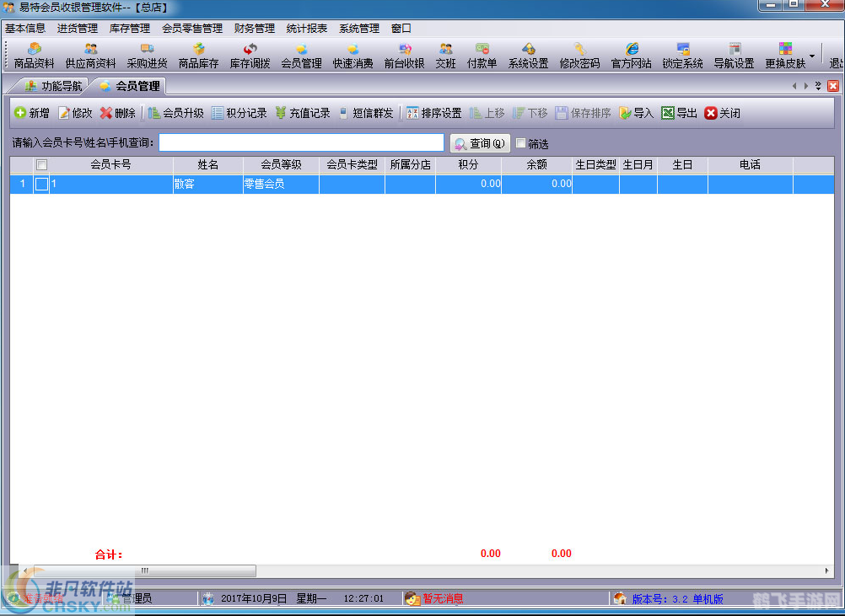Enable the 筛选 filter checkbox
845x616 pixels.
coord(520,142)
